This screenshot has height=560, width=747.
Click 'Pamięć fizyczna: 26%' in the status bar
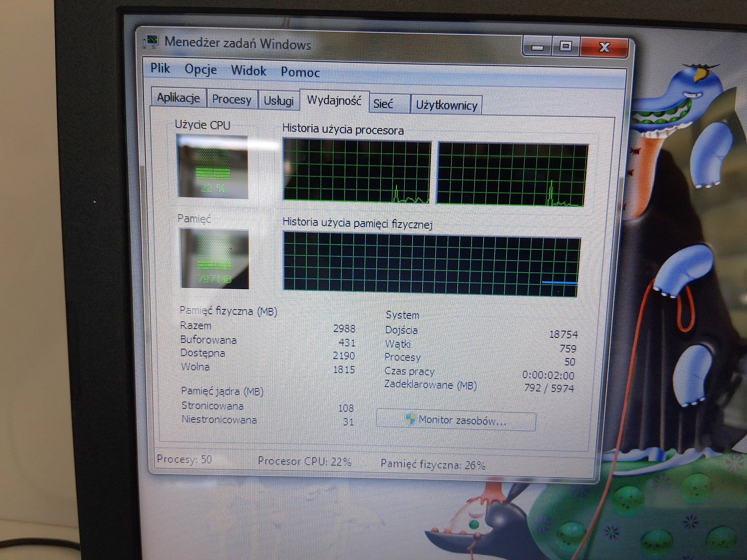tap(433, 465)
